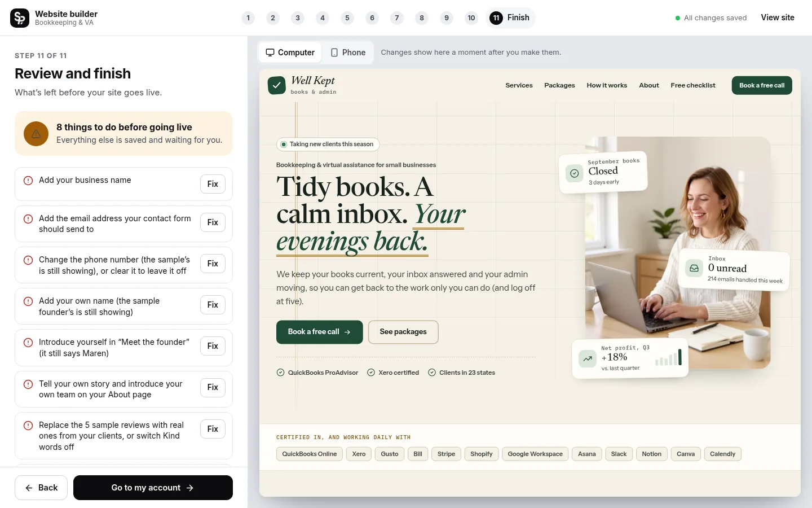Open About in preview navigation

(x=649, y=85)
